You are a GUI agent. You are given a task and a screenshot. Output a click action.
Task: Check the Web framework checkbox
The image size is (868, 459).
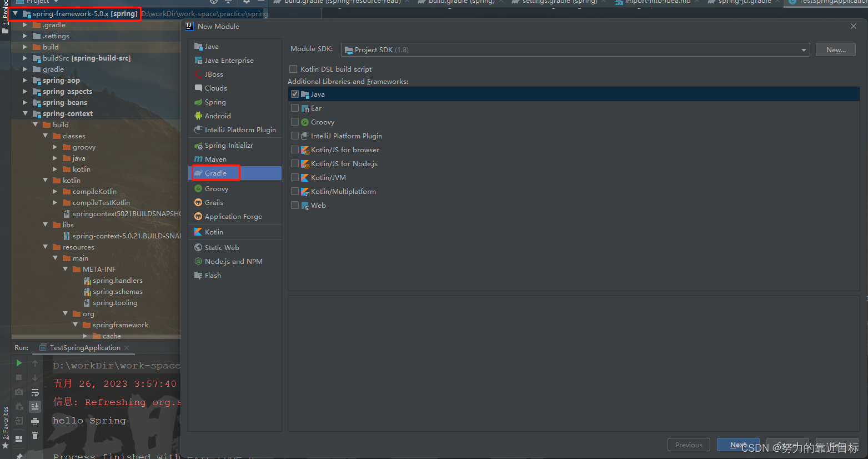tap(295, 206)
